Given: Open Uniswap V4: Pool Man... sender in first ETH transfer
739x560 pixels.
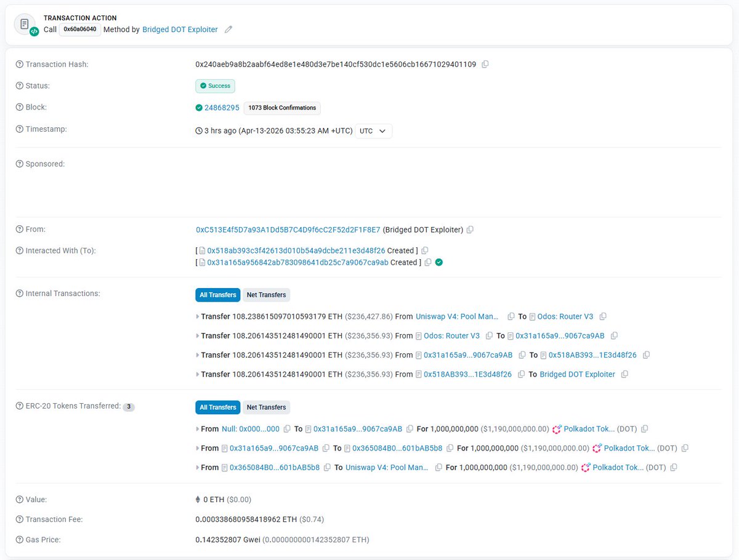Looking at the screenshot, I should pyautogui.click(x=457, y=316).
